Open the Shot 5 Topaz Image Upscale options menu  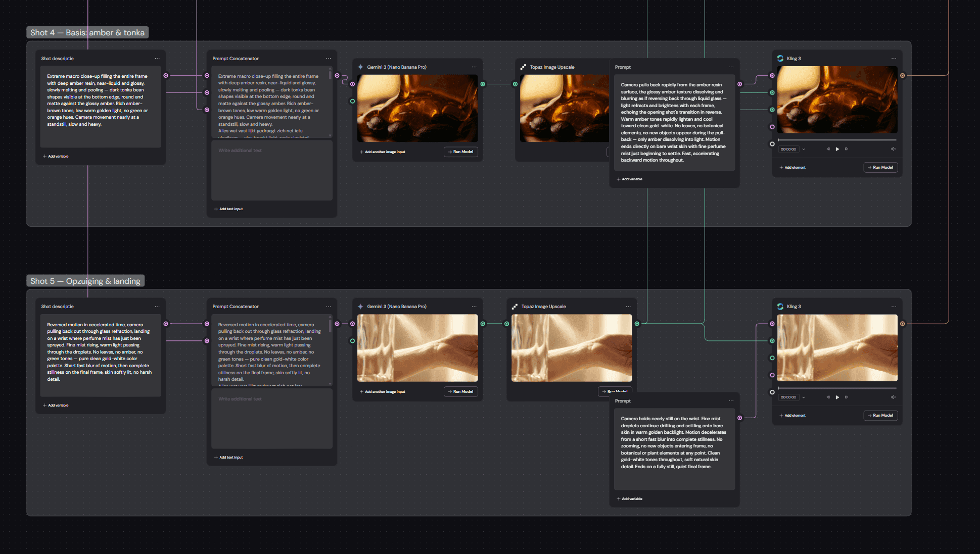628,307
